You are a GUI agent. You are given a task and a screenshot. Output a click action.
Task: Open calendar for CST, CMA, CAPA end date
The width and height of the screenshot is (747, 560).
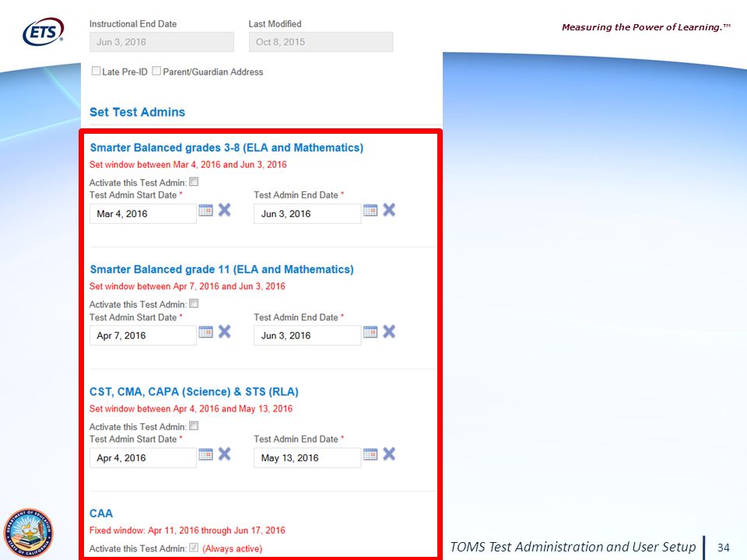tap(370, 454)
